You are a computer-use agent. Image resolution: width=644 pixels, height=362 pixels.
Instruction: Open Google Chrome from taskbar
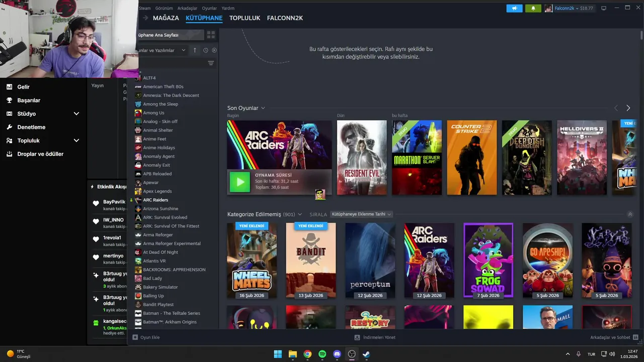[x=307, y=354]
